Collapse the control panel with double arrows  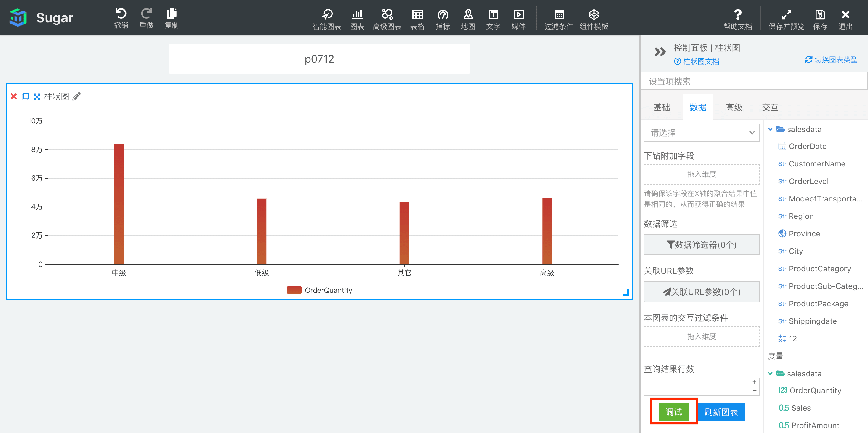660,52
